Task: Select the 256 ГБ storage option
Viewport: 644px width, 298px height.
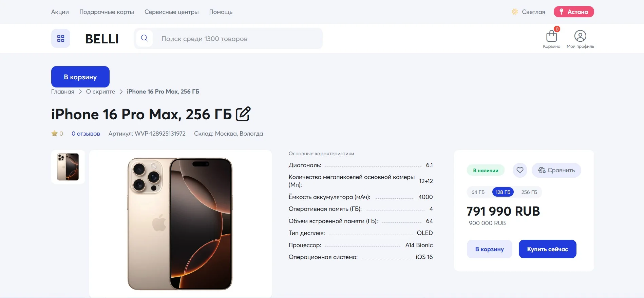Action: tap(529, 192)
